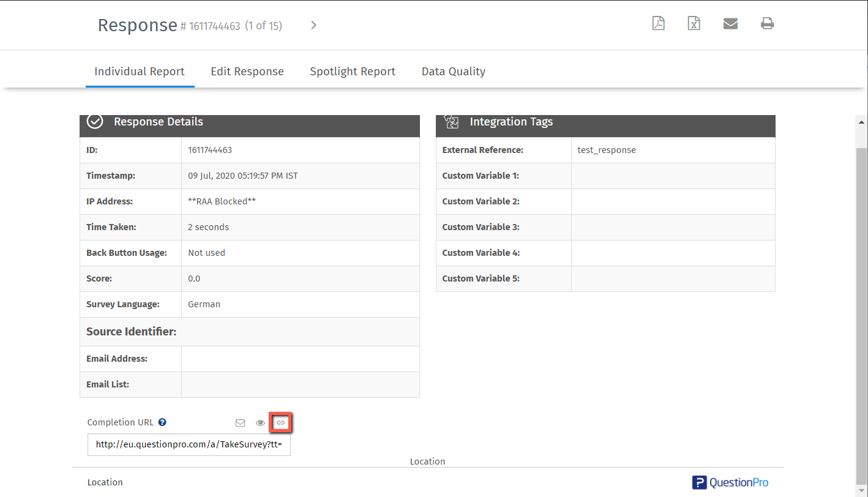Screen dimensions: 868x497
Task: Select the Data Quality tab
Action: pos(454,72)
